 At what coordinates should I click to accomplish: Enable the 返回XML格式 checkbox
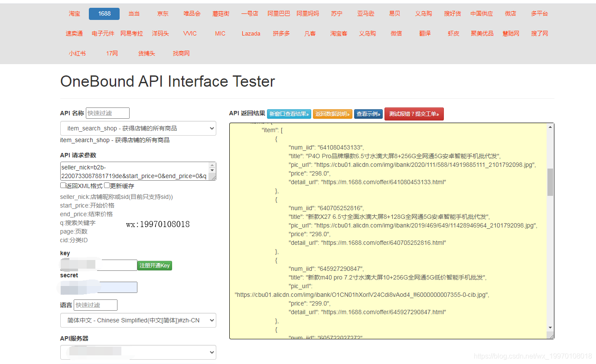(63, 185)
